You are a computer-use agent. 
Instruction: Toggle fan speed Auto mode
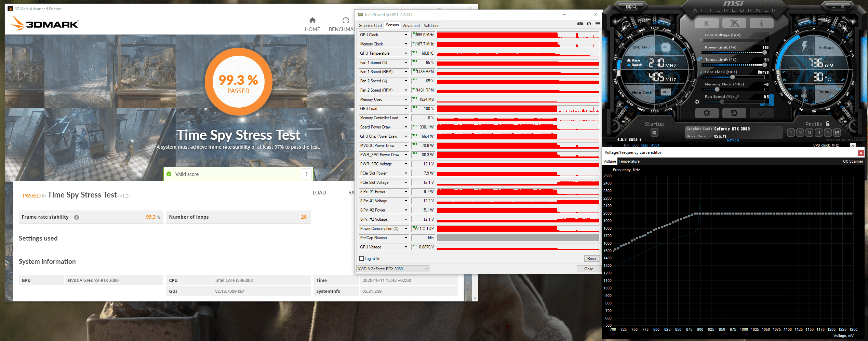pyautogui.click(x=767, y=105)
